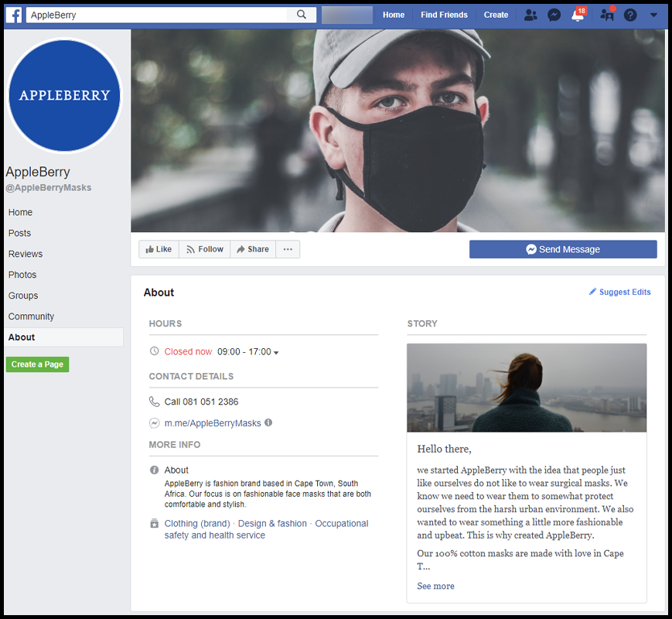672x619 pixels.
Task: Open the masked man cover photo
Action: click(x=397, y=131)
